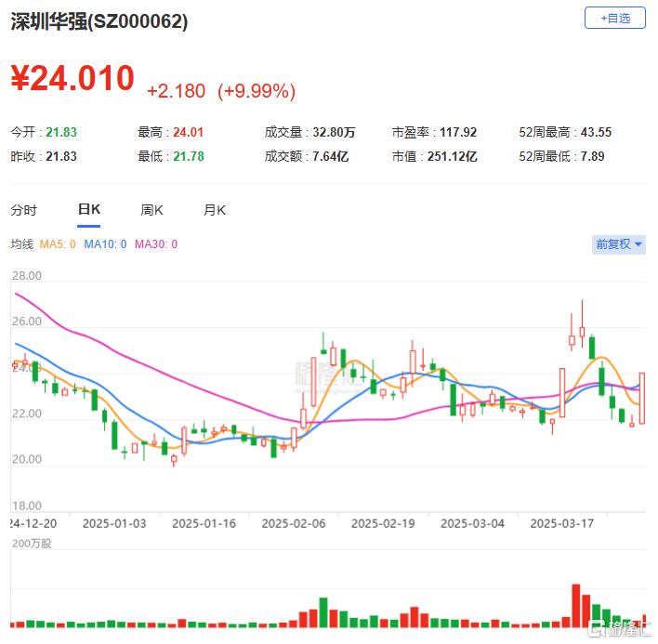Open the 周K weekly chart tab

pyautogui.click(x=151, y=210)
